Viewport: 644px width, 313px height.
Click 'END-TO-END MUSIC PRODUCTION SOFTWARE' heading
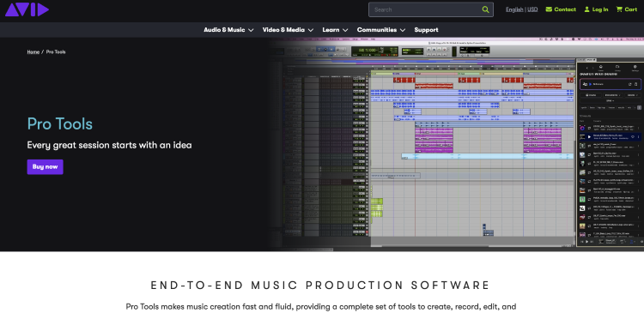320,286
